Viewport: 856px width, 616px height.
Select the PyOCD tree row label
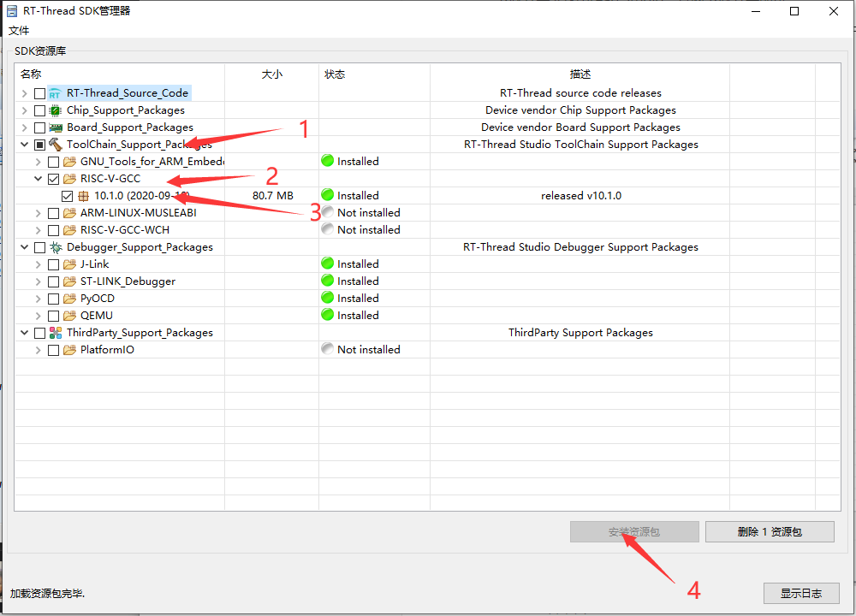pyautogui.click(x=98, y=299)
